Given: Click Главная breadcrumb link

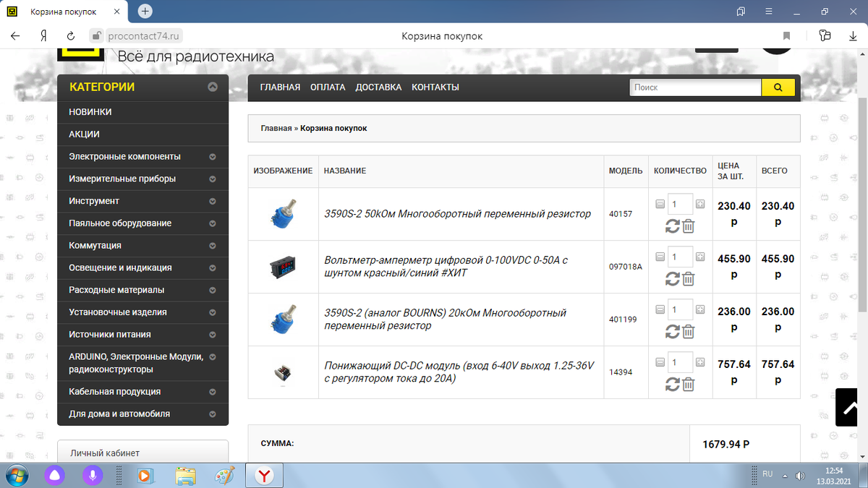Looking at the screenshot, I should pos(276,128).
